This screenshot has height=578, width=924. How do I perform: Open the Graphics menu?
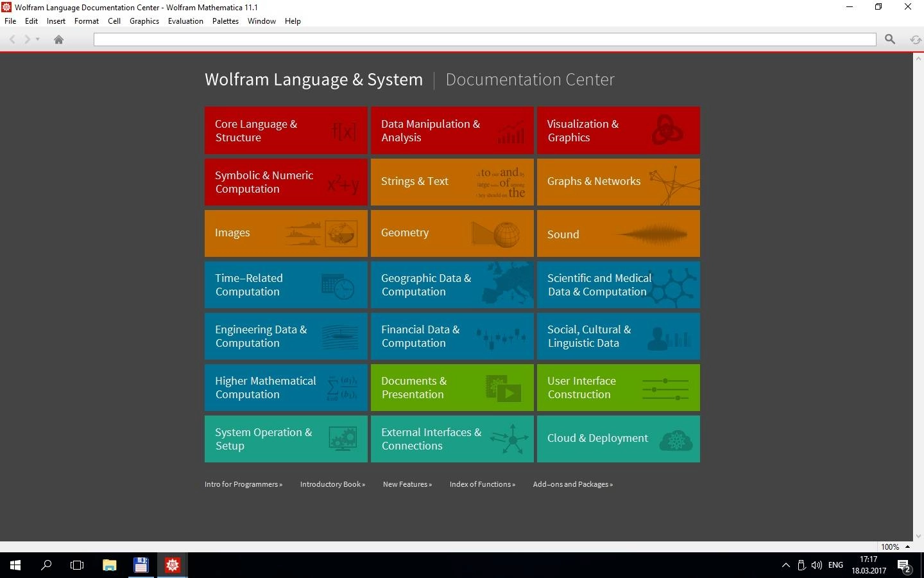click(x=144, y=21)
